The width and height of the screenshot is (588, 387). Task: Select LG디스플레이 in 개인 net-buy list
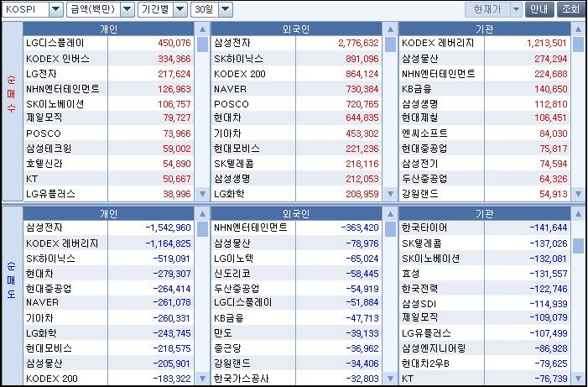(x=109, y=43)
